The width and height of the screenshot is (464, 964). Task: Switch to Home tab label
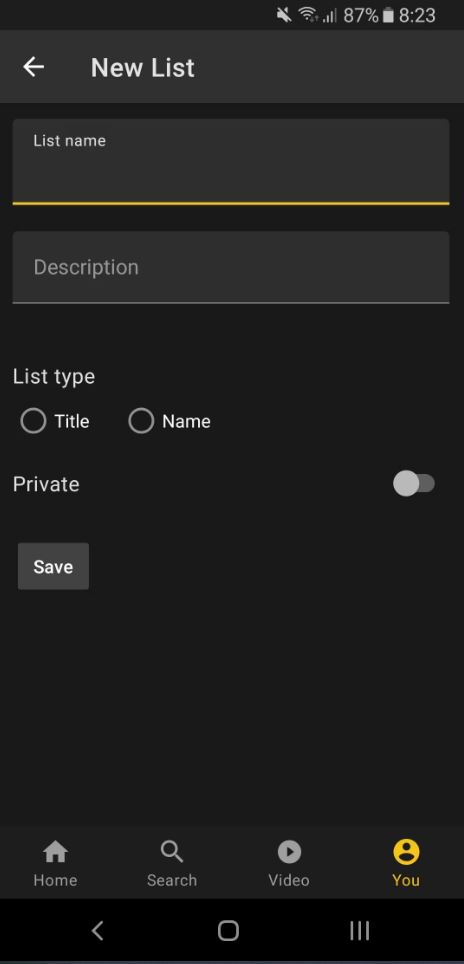pos(55,880)
